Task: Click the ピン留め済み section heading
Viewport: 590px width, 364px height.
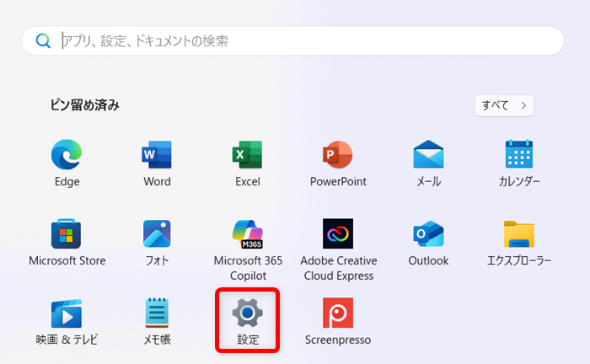Action: (84, 105)
